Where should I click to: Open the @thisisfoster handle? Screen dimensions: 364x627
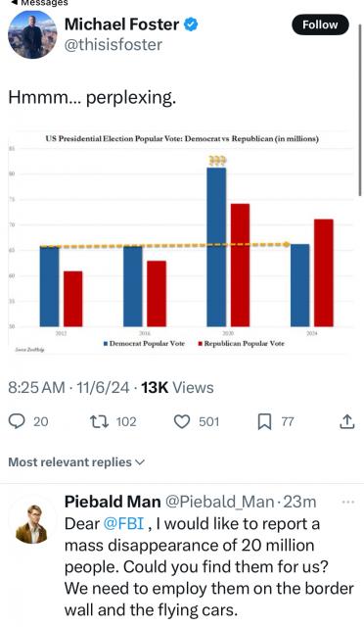tap(114, 44)
